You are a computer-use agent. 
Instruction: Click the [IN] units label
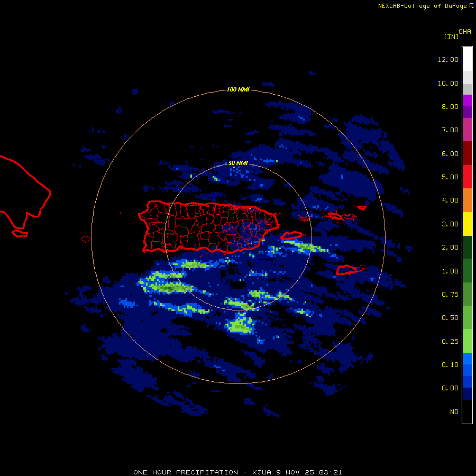point(451,36)
